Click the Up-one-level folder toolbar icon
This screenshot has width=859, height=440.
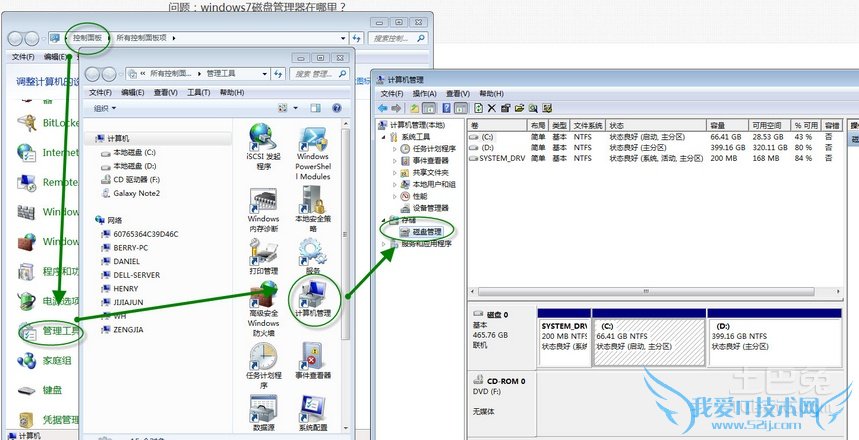click(415, 108)
